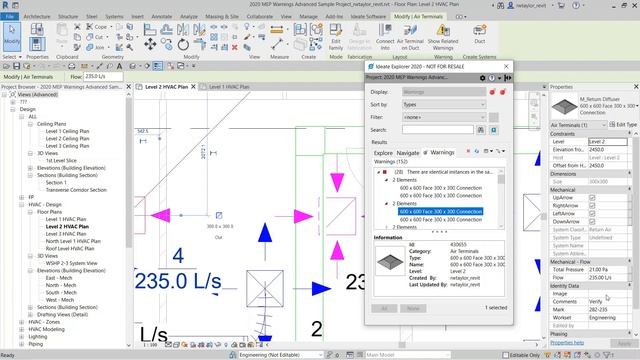The height and width of the screenshot is (360, 640).
Task: Click the Print icon in quick access toolbar
Action: pos(71,66)
